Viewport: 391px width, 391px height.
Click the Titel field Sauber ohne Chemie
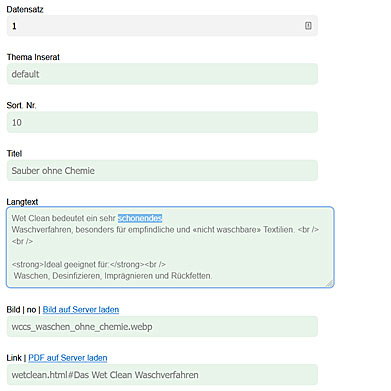coord(162,170)
